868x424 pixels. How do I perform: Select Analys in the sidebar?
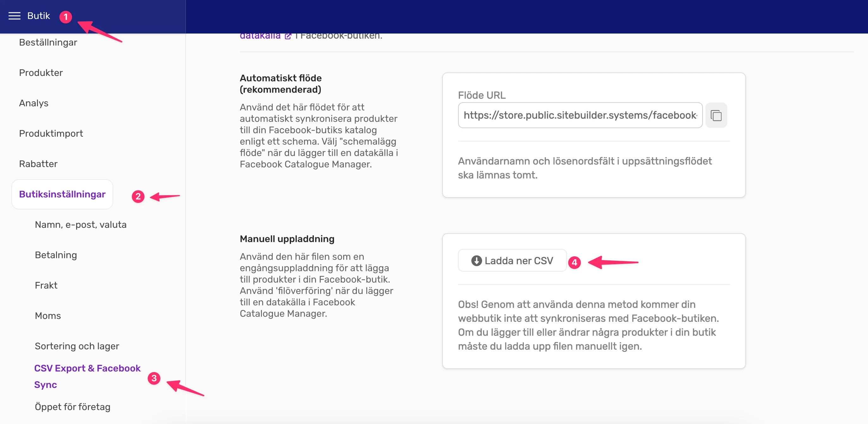tap(34, 103)
